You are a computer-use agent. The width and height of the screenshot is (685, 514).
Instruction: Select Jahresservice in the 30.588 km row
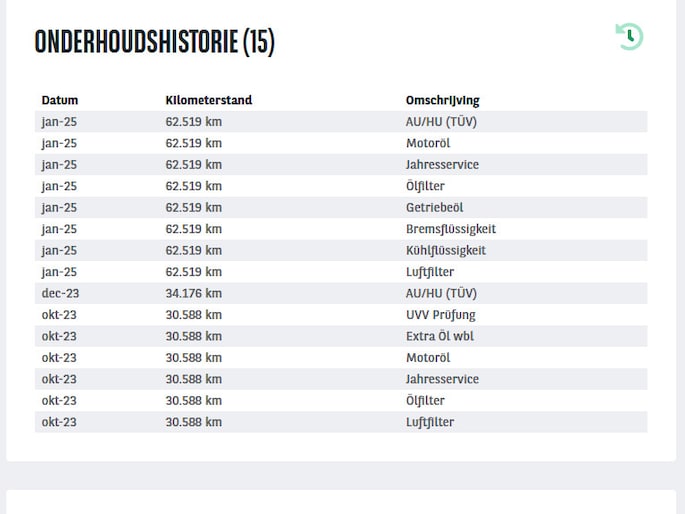click(442, 379)
